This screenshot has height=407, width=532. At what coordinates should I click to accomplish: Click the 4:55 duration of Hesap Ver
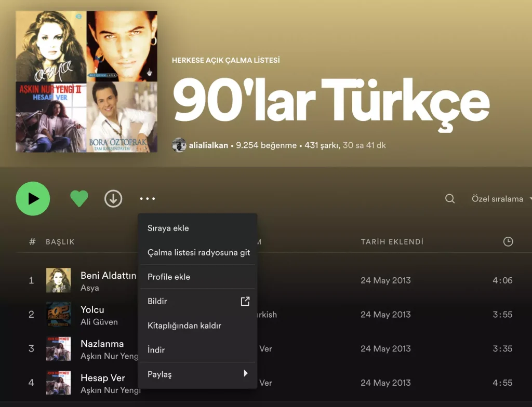(x=502, y=383)
